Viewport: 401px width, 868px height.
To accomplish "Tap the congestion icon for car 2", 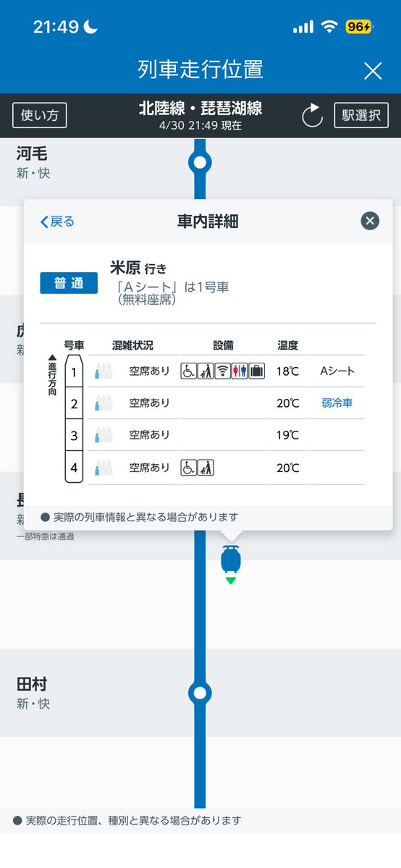I will point(104,403).
